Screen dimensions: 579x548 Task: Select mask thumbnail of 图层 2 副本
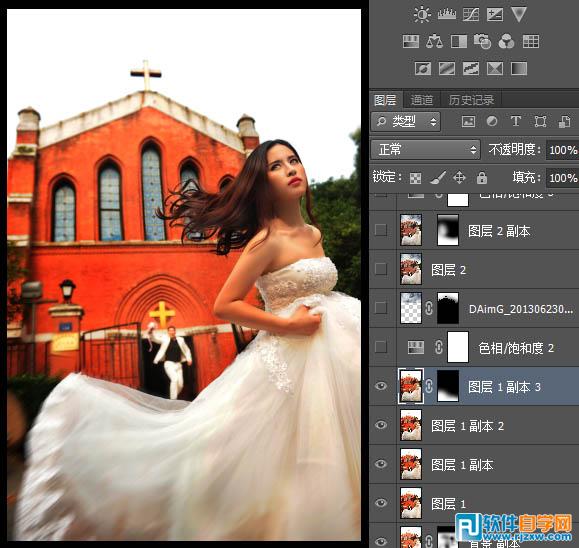click(x=448, y=230)
